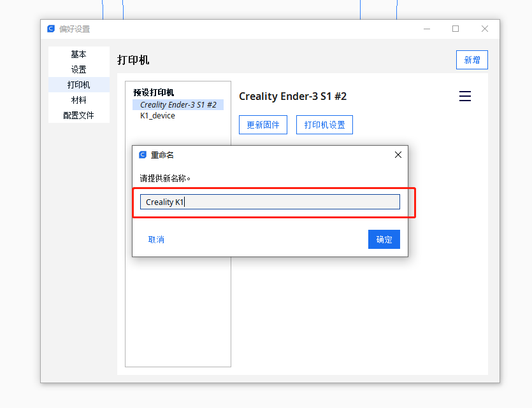Open the printer hamburger menu icon
This screenshot has height=408, width=532.
[x=465, y=96]
